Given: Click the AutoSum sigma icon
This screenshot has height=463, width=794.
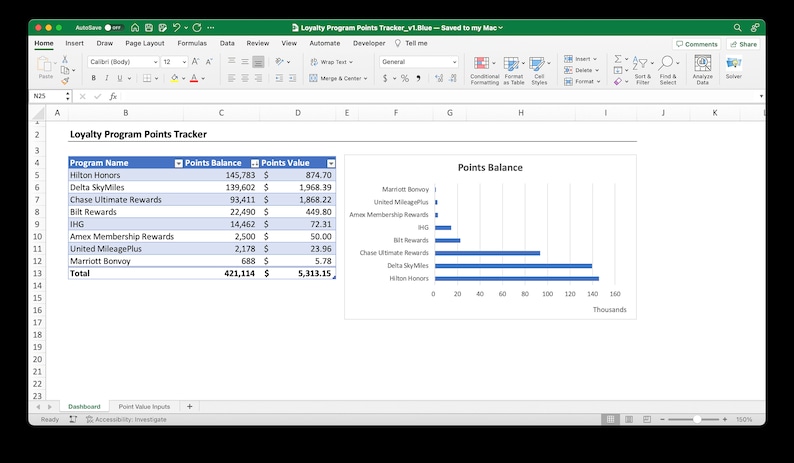Looking at the screenshot, I should [618, 59].
